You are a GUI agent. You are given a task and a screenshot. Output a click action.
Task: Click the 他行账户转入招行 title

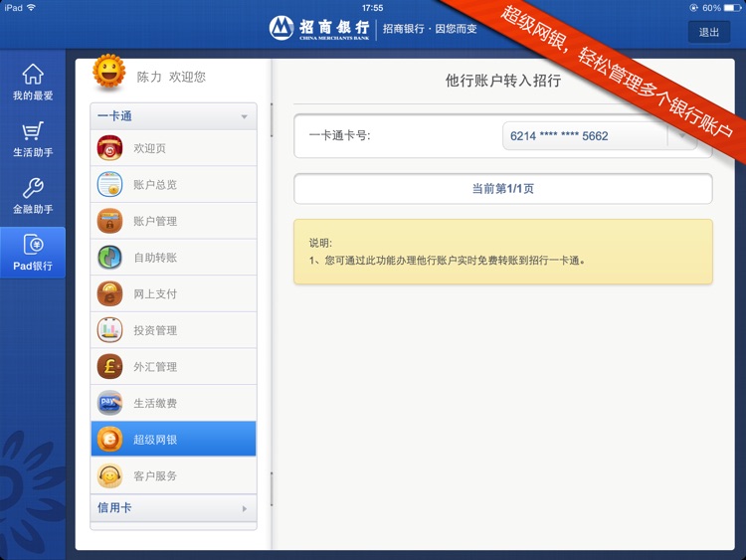(503, 81)
